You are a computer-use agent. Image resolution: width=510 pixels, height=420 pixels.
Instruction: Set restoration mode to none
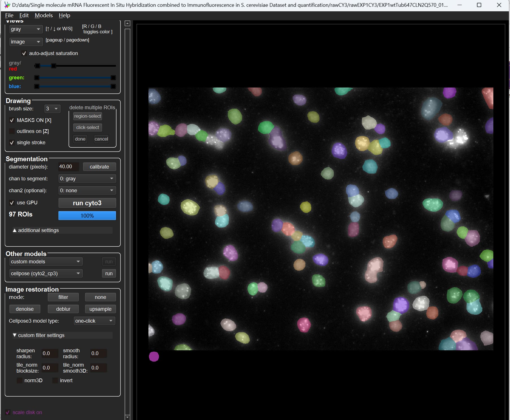click(x=100, y=297)
